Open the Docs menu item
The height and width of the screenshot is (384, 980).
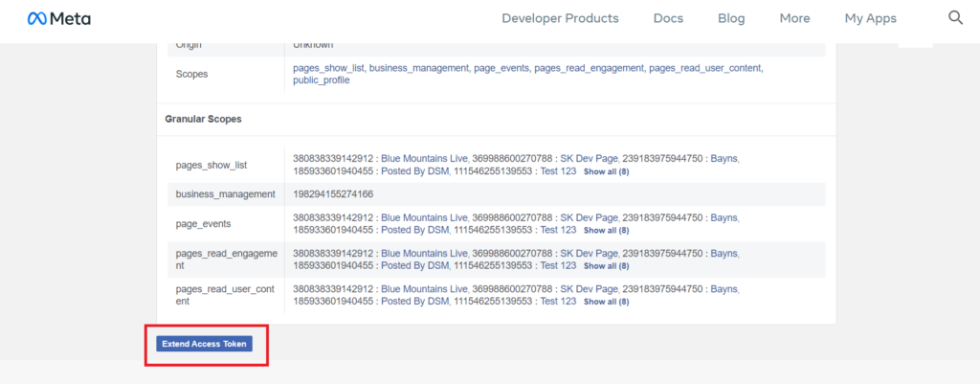[x=668, y=19]
